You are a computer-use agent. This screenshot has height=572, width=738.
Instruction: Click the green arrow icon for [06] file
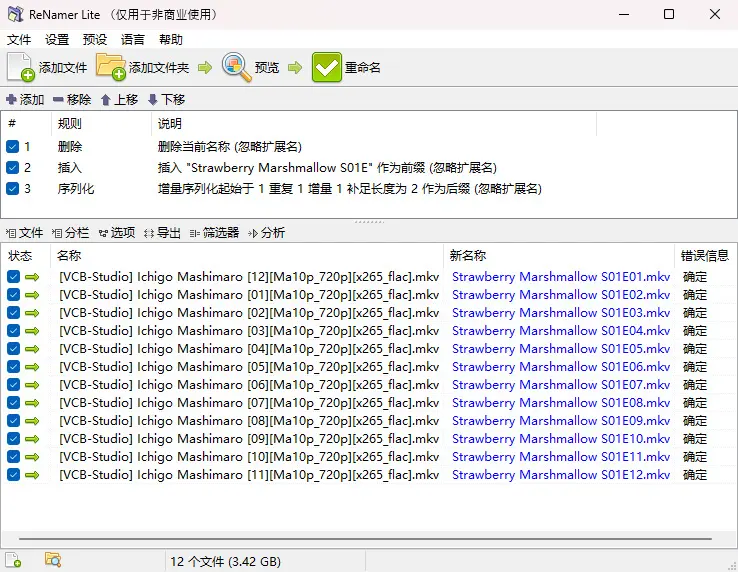coord(32,385)
